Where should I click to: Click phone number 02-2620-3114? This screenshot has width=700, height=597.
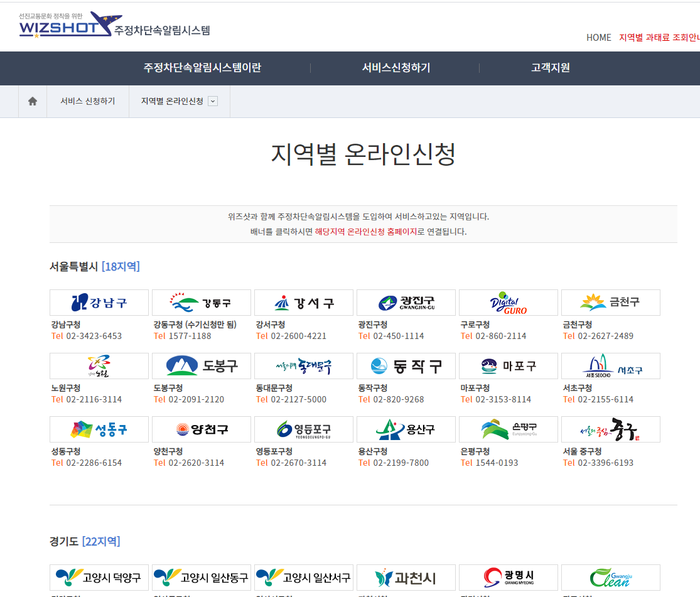click(x=196, y=463)
